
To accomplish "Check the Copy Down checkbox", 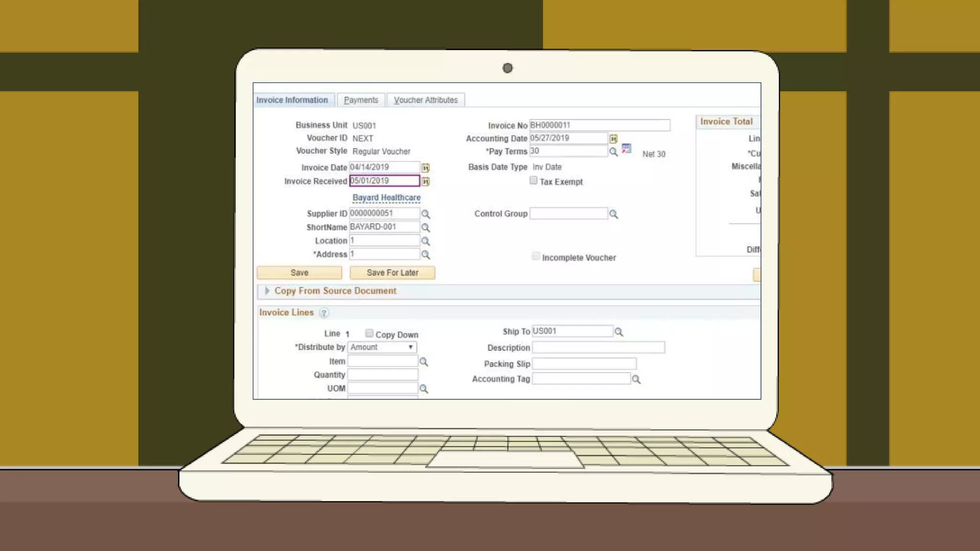I will [369, 333].
